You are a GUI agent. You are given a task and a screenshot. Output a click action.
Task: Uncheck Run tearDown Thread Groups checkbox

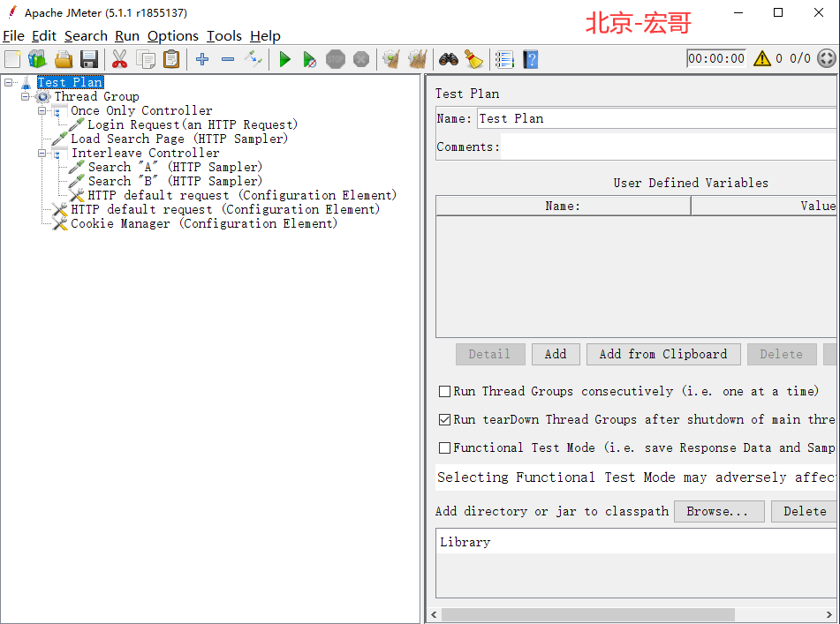click(x=444, y=419)
